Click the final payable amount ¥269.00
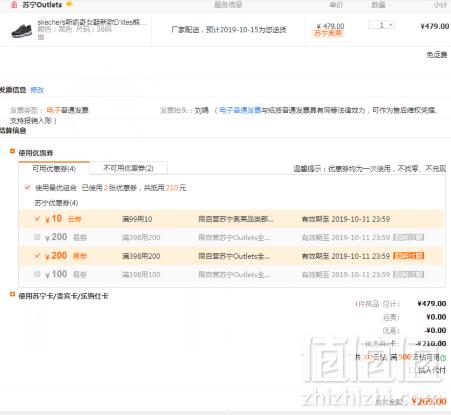451x415 pixels. (429, 401)
